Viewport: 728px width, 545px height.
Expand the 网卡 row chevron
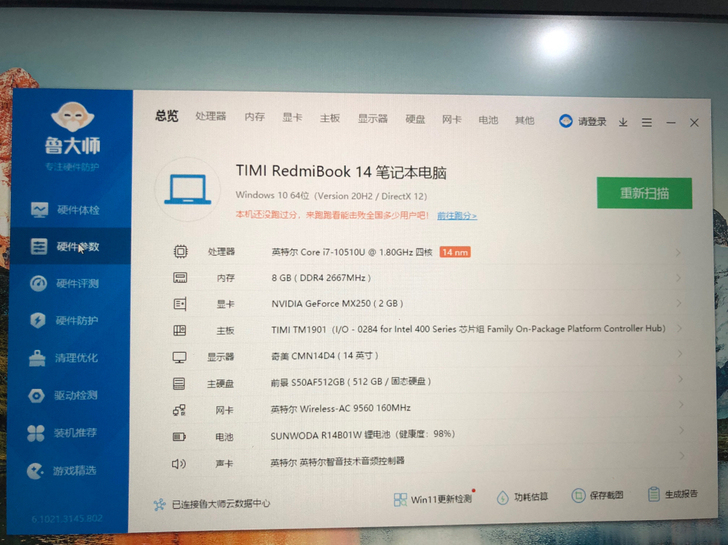tap(681, 405)
